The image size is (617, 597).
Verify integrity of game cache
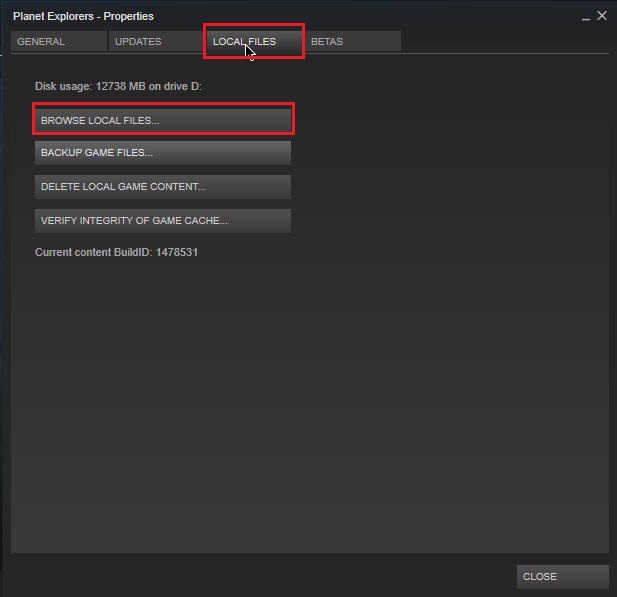pyautogui.click(x=163, y=220)
